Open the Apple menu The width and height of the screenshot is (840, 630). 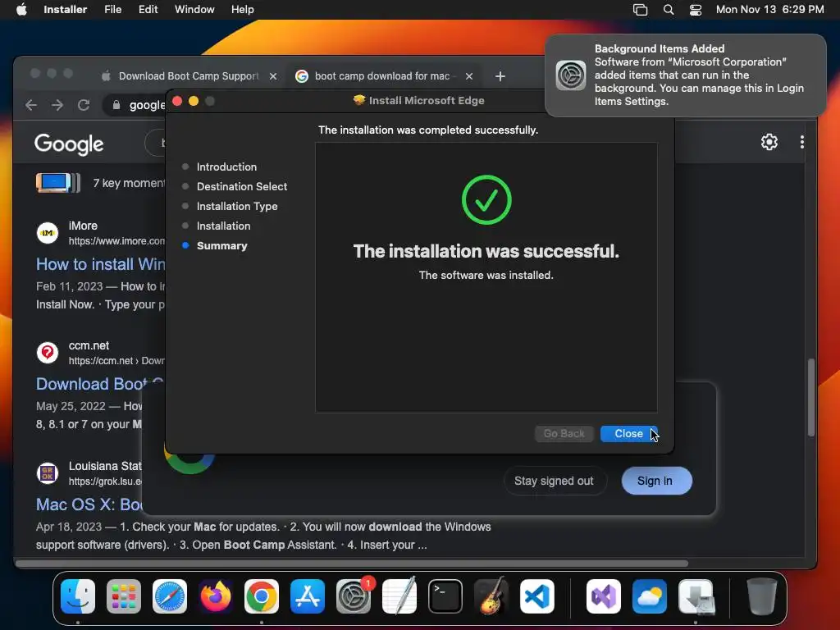pos(21,9)
